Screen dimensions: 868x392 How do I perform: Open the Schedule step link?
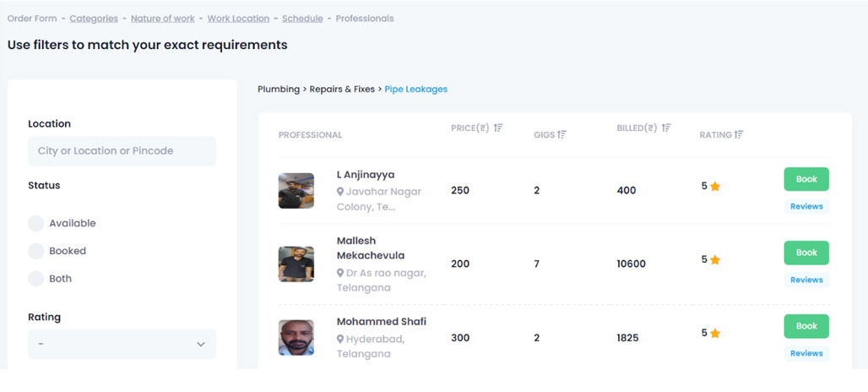(302, 18)
